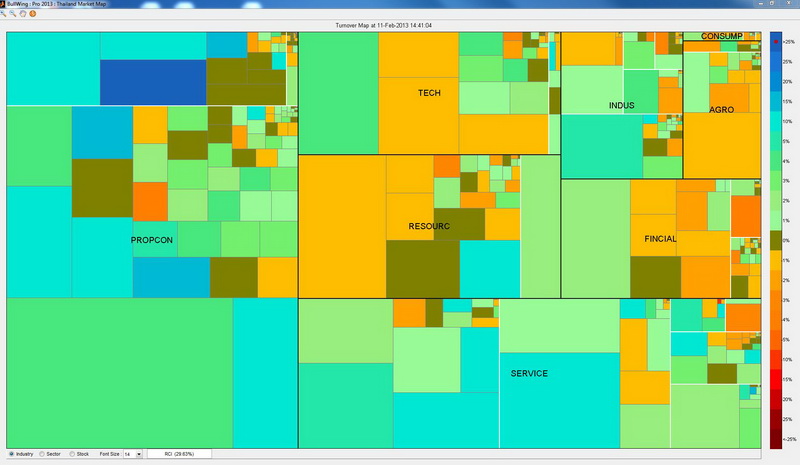800x465 pixels.
Task: Click the BullWing app icon in title bar
Action: (x=5, y=4)
